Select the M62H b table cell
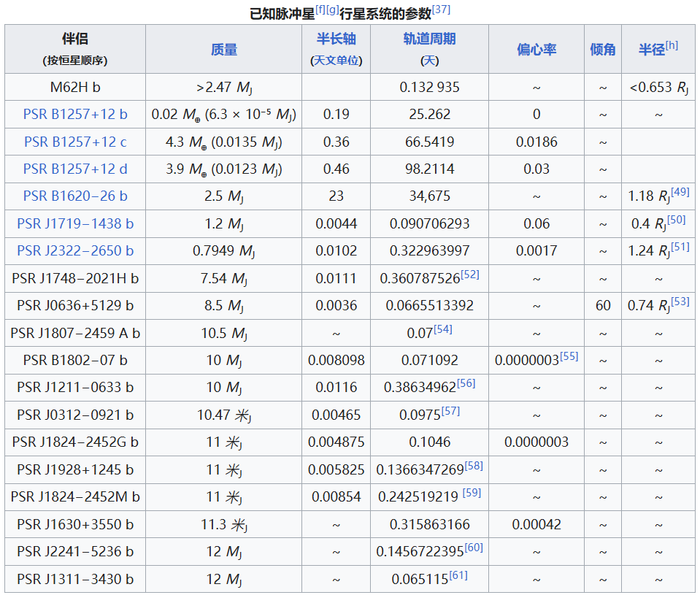 [75, 87]
